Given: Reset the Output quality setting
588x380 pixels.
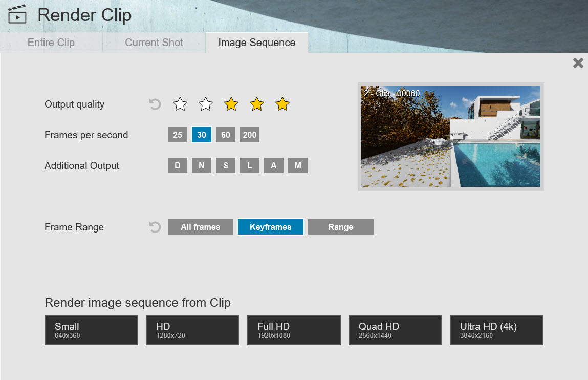Looking at the screenshot, I should click(x=154, y=104).
